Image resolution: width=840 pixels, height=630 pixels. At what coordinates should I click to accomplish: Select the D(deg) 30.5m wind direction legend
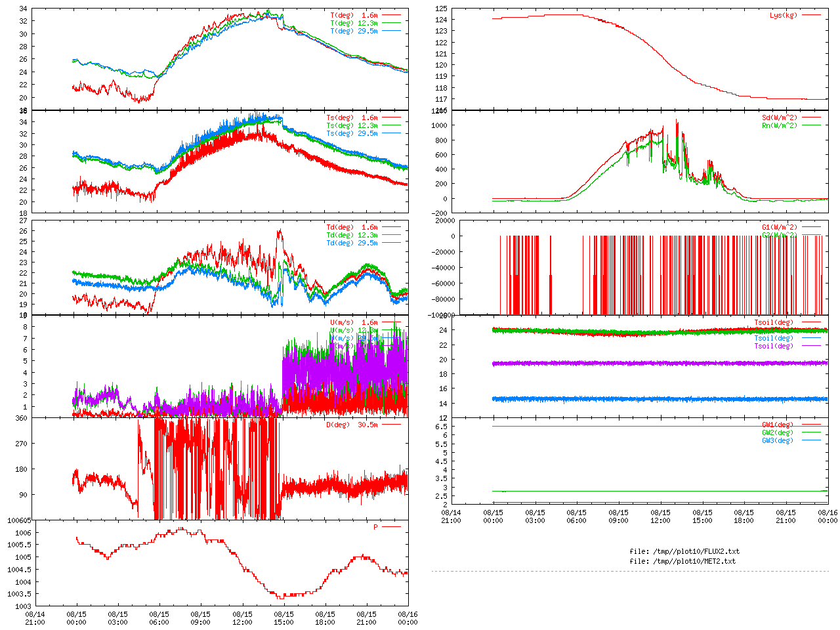click(x=352, y=425)
